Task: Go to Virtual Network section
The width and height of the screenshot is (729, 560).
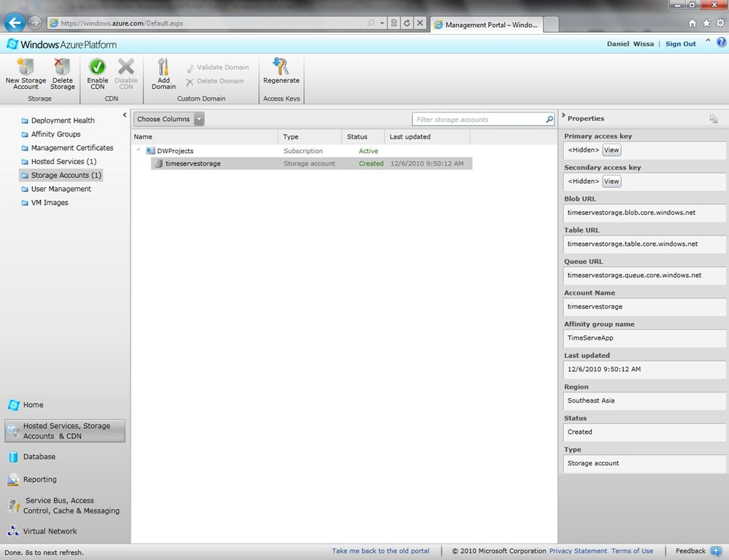Action: pos(50,532)
